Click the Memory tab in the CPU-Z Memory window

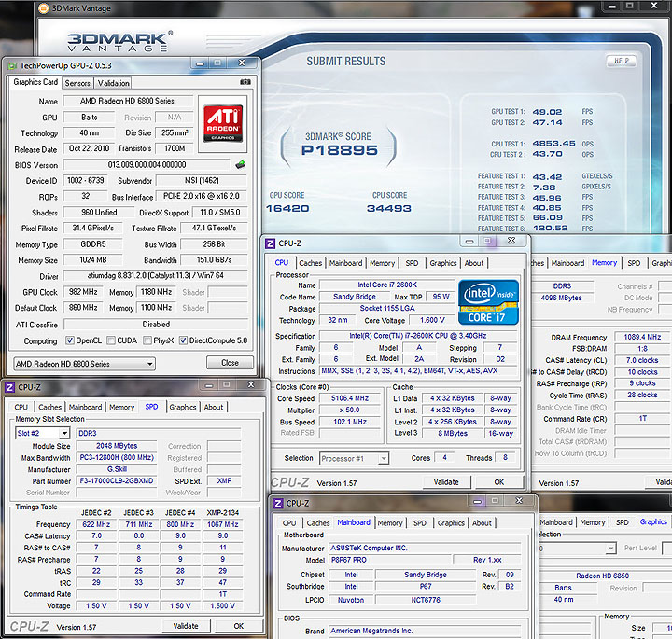pyautogui.click(x=604, y=263)
